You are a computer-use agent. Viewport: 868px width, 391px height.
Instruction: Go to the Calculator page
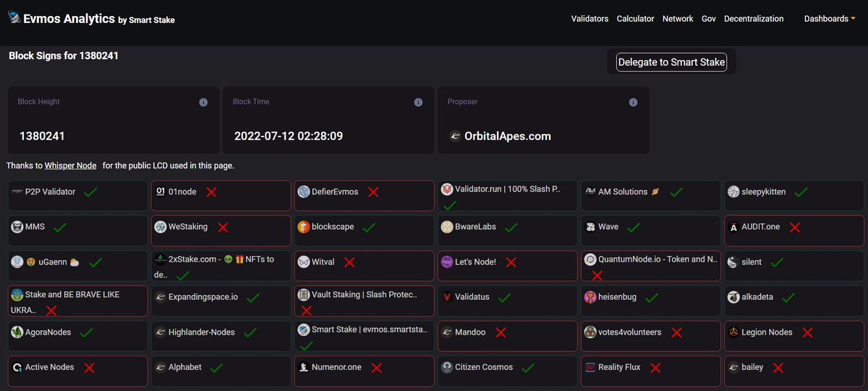click(x=635, y=19)
